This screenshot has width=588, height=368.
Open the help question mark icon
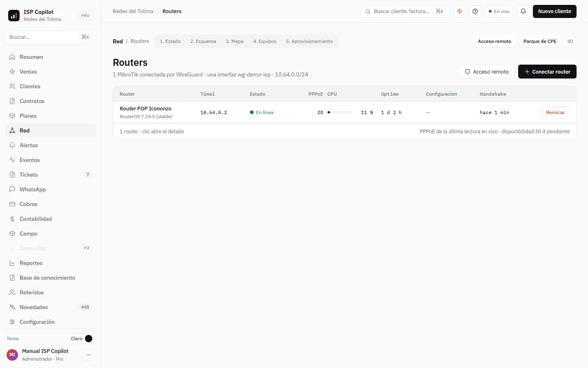(475, 11)
